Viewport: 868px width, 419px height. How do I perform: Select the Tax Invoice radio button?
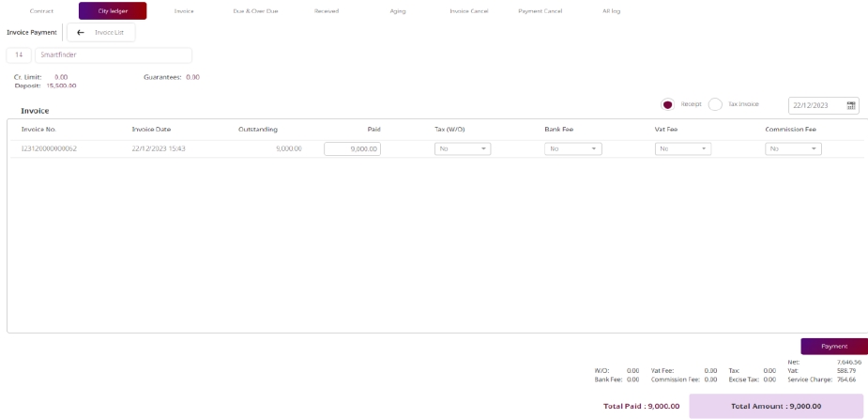coord(715,104)
